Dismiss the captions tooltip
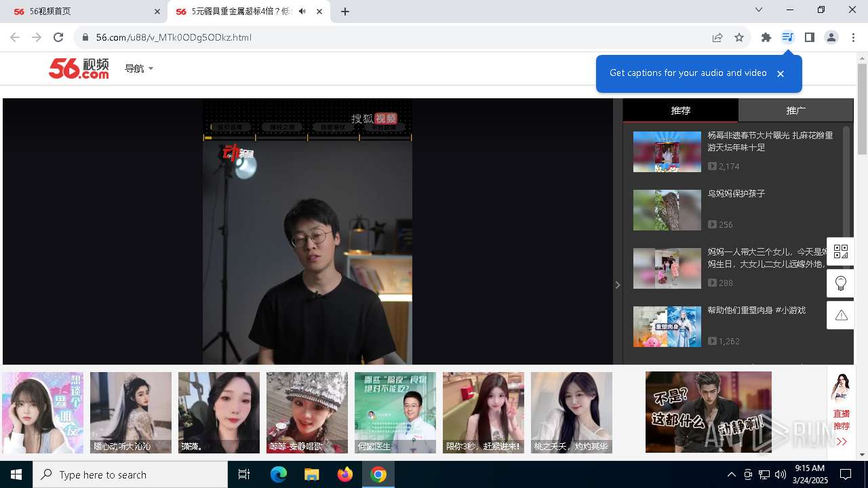This screenshot has width=868, height=488. (781, 73)
